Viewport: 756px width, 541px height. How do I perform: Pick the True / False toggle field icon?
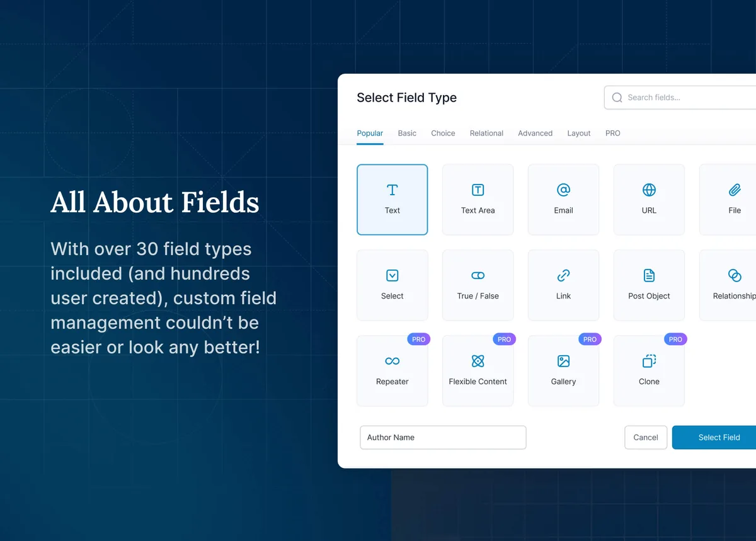478,276
